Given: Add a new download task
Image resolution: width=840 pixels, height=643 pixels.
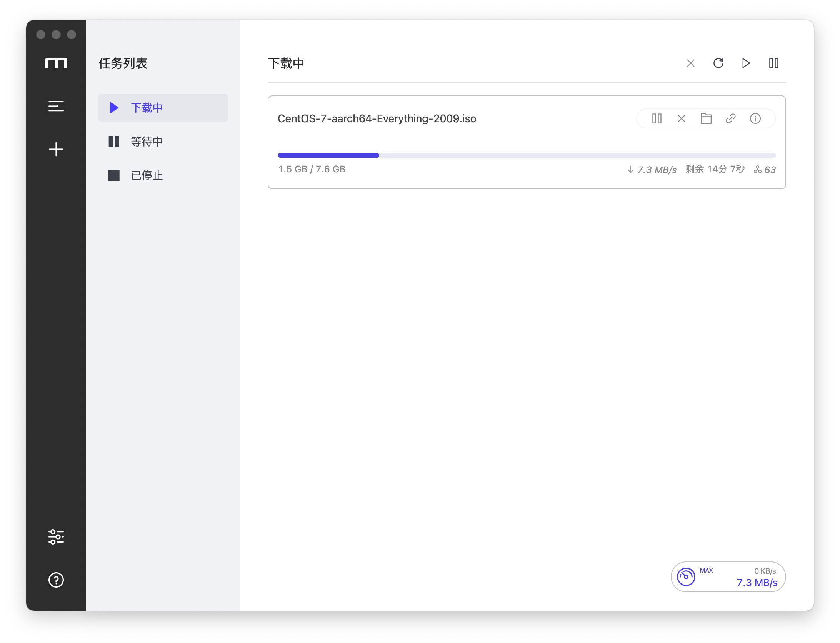Looking at the screenshot, I should [56, 149].
